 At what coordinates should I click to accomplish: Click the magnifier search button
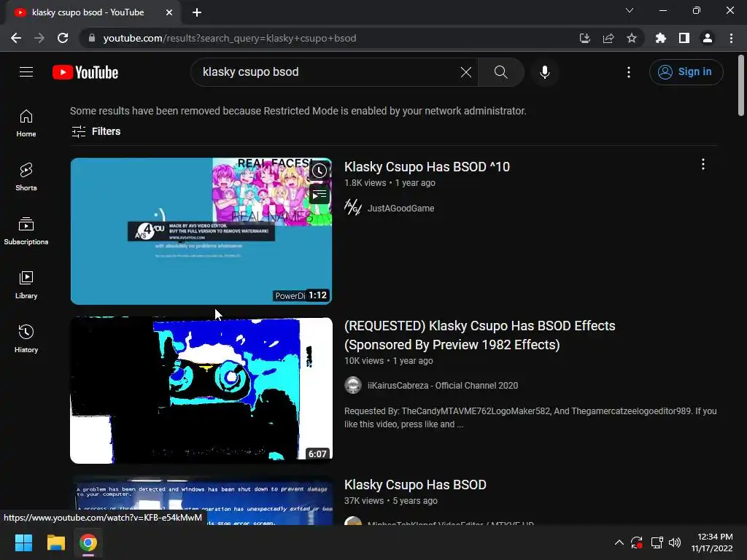pyautogui.click(x=500, y=72)
